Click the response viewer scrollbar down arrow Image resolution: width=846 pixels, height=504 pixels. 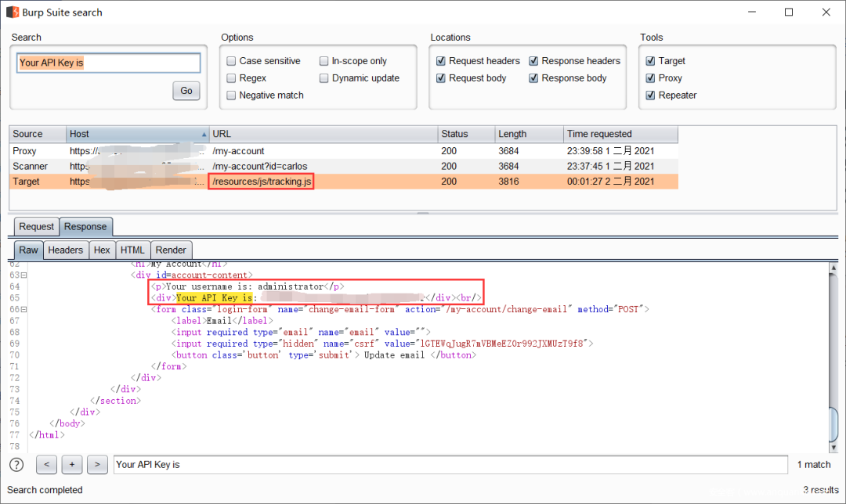point(833,448)
